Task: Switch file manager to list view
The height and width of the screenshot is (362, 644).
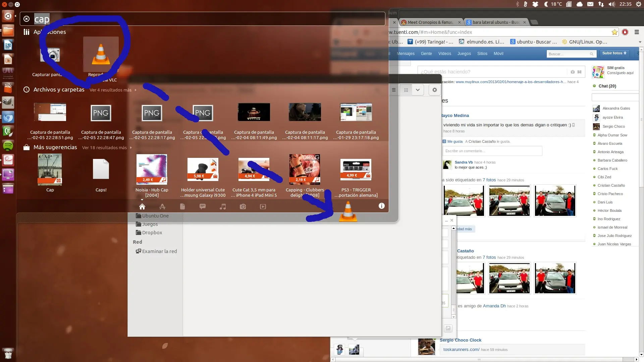Action: [x=394, y=90]
